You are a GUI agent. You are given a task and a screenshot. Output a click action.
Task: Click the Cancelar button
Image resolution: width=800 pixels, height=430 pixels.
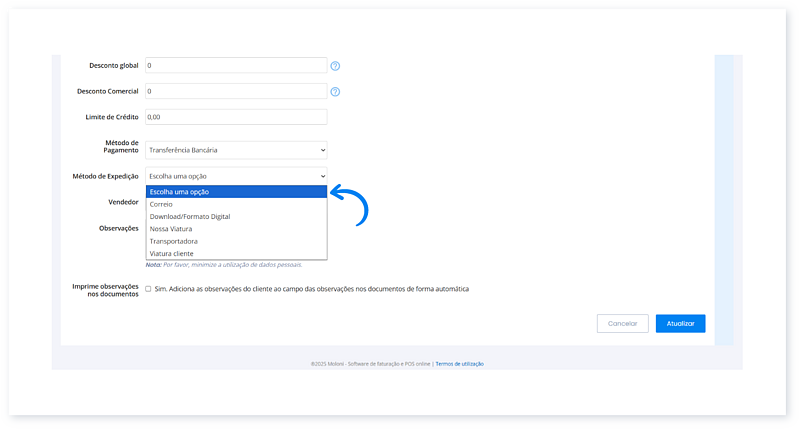pyautogui.click(x=622, y=324)
